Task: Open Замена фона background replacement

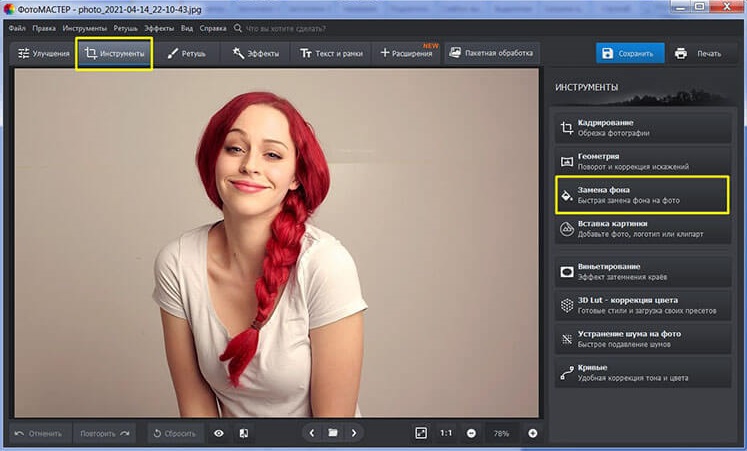Action: pyautogui.click(x=641, y=194)
